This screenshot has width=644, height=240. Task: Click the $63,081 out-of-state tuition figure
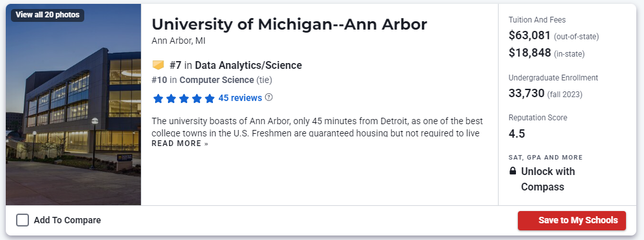pyautogui.click(x=529, y=36)
